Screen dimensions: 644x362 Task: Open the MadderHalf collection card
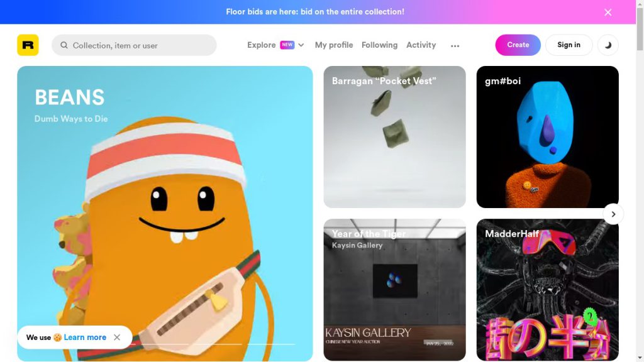click(548, 290)
